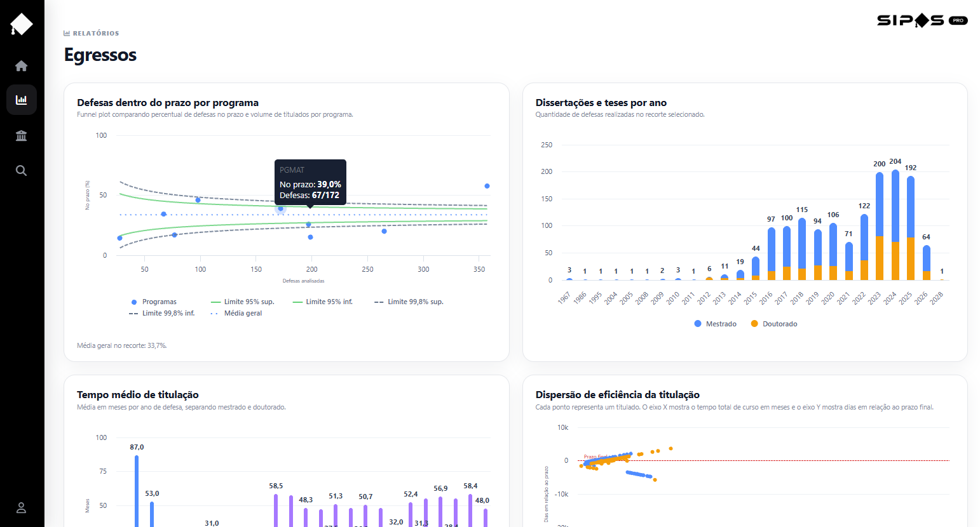Click the bar labeled 192 in yearly chart
Screen dimensions: 980x527
coord(911,228)
